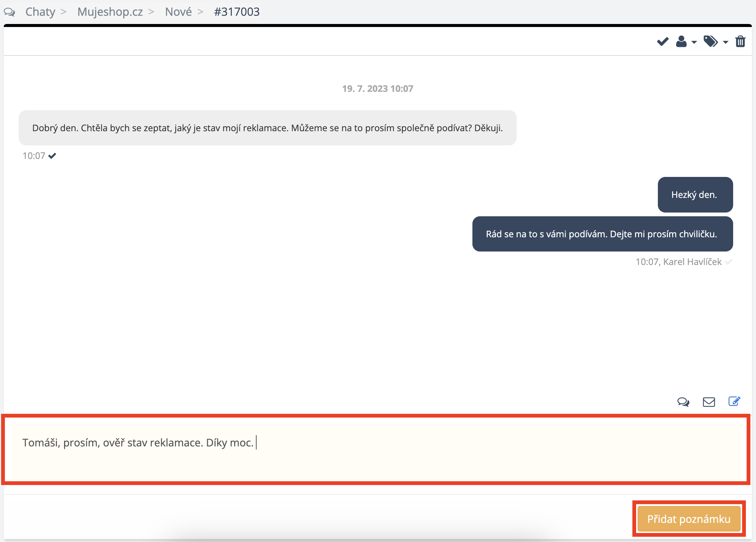Click the read checkmark beside 10:07 timestamp

[x=52, y=156]
